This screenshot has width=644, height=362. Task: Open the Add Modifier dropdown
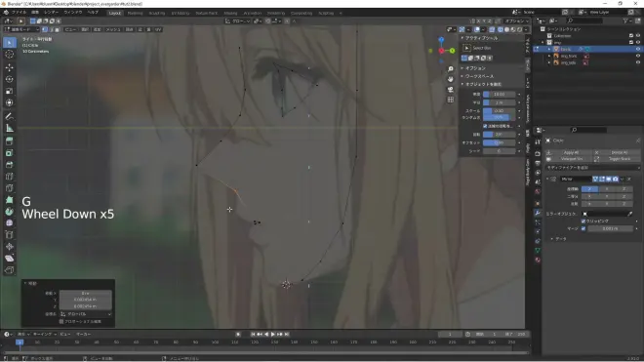click(592, 168)
